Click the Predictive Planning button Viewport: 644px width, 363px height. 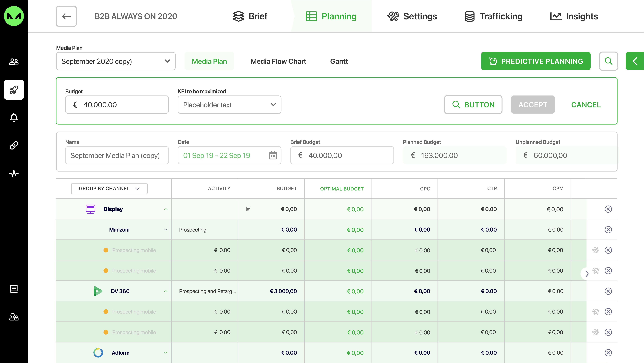pyautogui.click(x=536, y=61)
